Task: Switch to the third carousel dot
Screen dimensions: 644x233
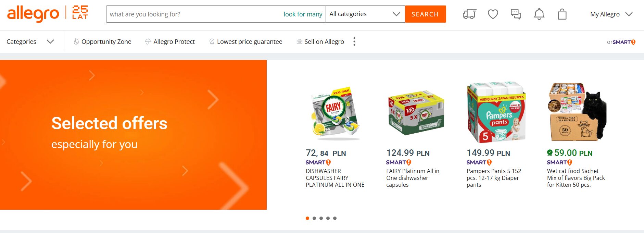Action: click(321, 218)
